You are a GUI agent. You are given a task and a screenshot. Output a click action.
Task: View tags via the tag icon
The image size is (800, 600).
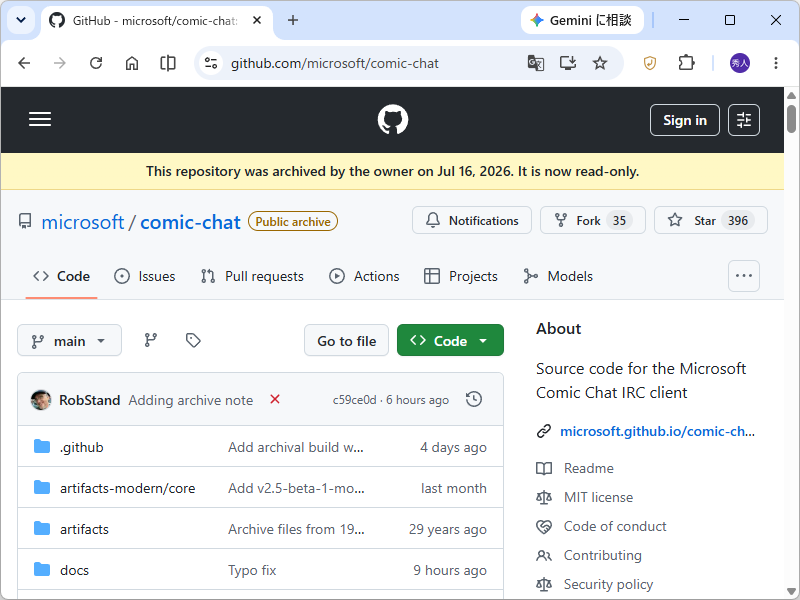pyautogui.click(x=193, y=340)
